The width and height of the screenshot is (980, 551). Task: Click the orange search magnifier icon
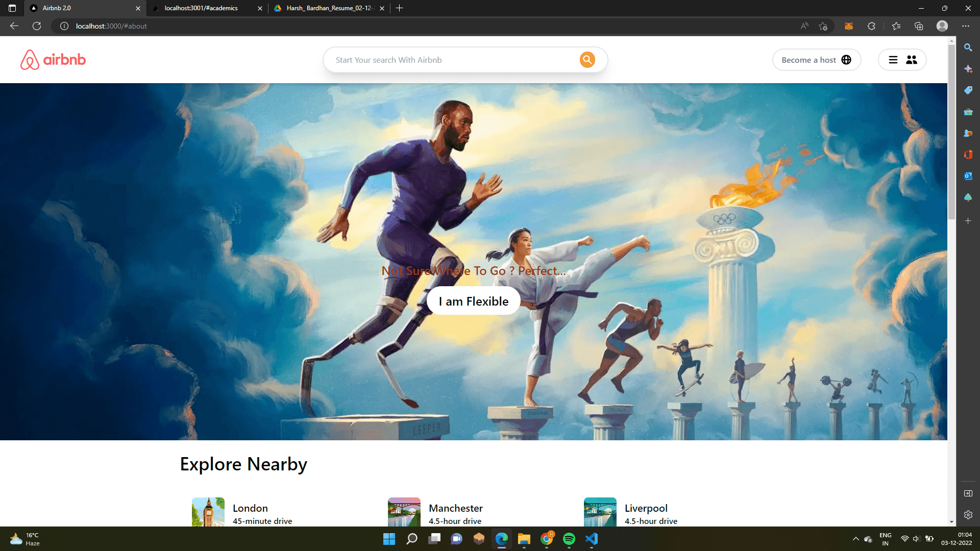coord(587,60)
